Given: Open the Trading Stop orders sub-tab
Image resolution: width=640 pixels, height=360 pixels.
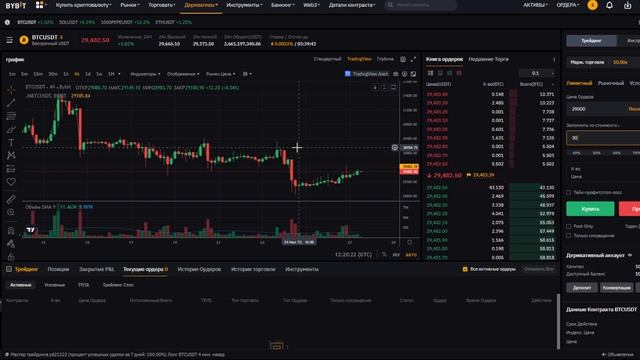Looking at the screenshot, I should point(118,285).
